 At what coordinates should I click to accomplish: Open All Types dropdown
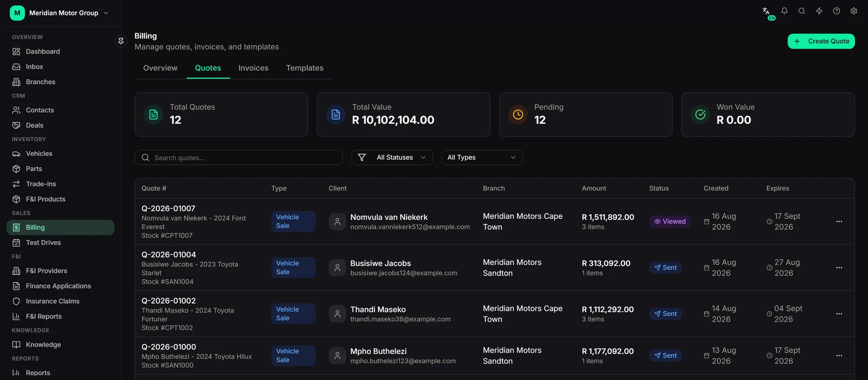(482, 157)
